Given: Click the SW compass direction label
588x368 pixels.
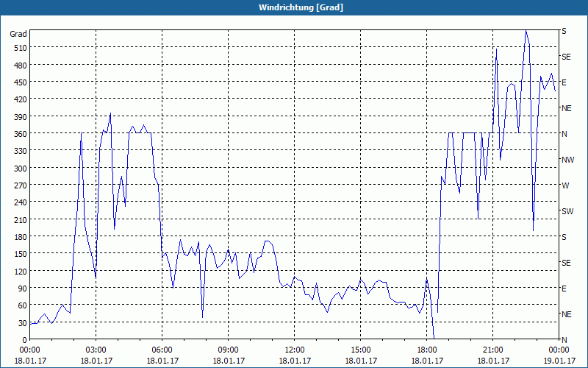Looking at the screenshot, I should (x=567, y=211).
